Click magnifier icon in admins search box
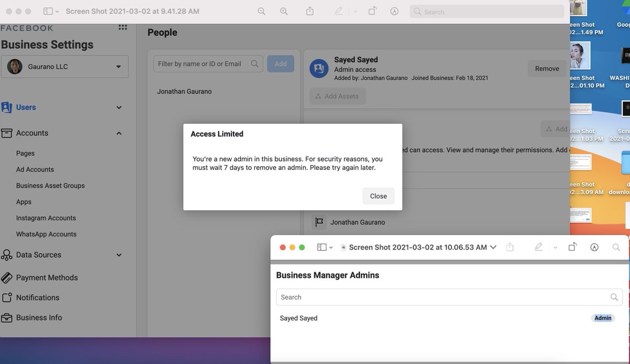Screen dimensions: 630x364 click(614, 297)
